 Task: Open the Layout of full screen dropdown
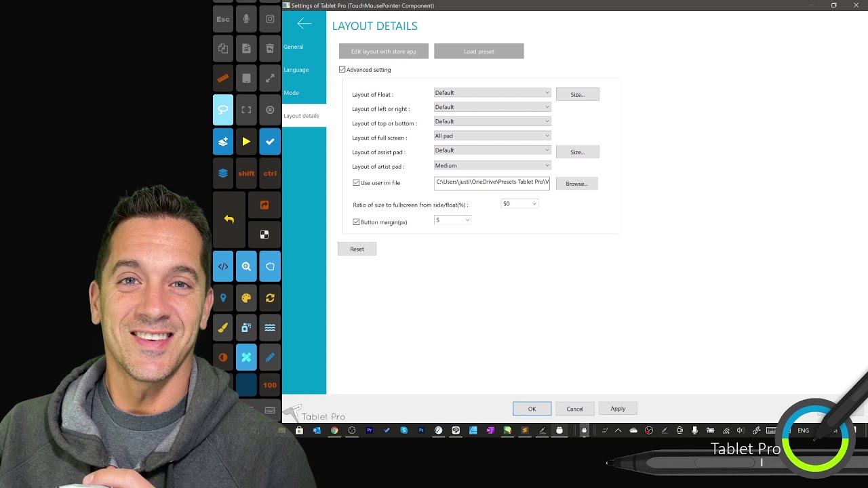[492, 136]
